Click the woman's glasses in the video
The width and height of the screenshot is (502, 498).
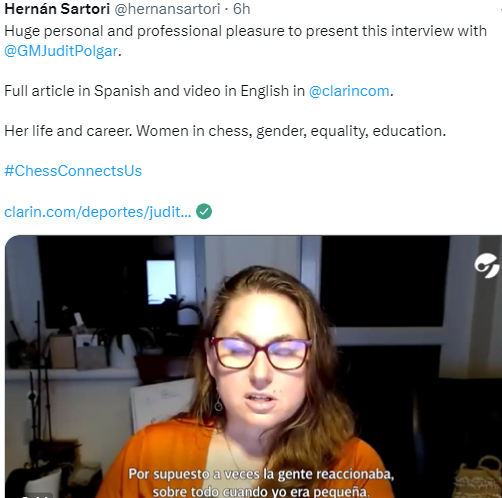tap(260, 353)
